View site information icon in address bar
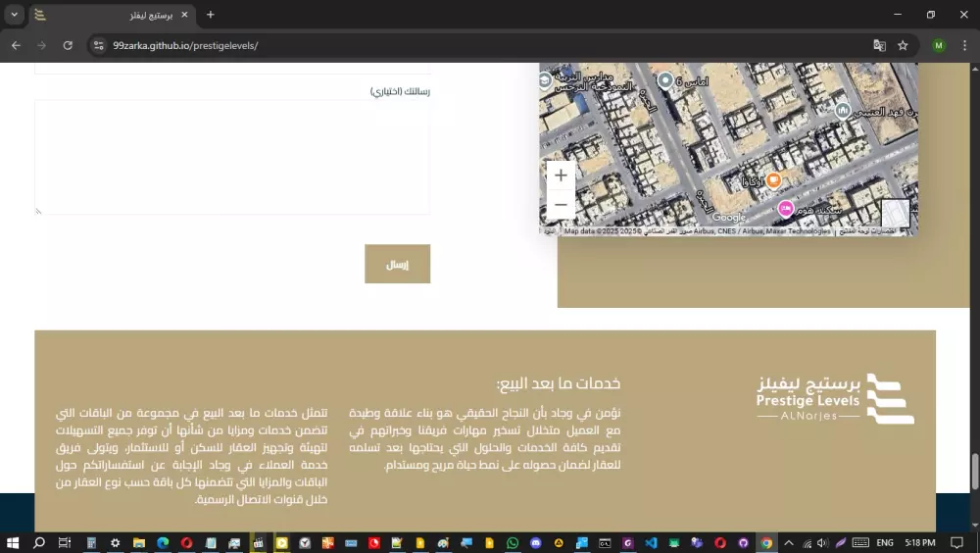Image resolution: width=980 pixels, height=553 pixels. [99, 46]
